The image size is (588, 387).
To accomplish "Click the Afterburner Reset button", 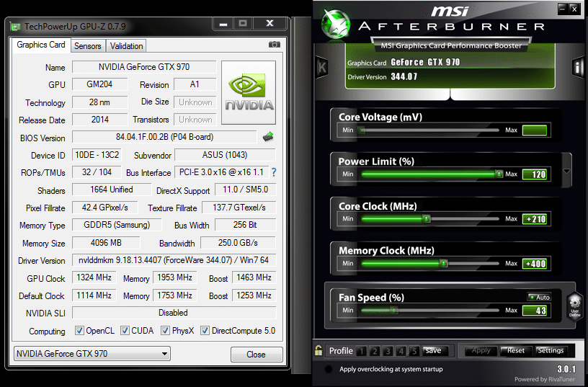I will (x=516, y=351).
